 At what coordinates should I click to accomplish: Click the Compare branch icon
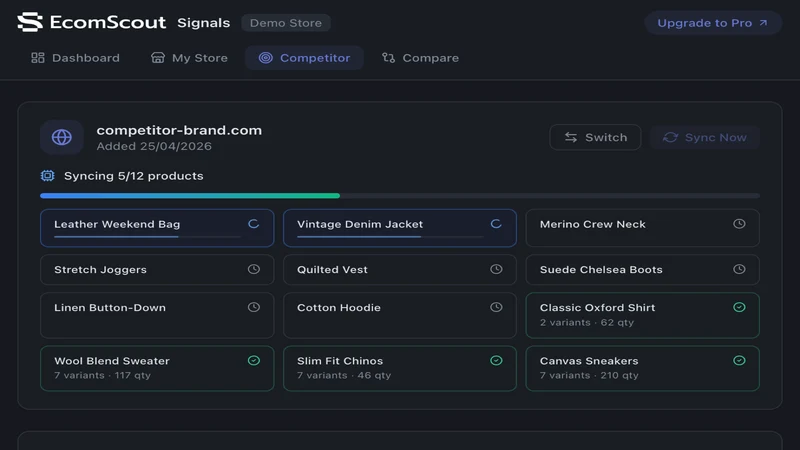tap(388, 58)
